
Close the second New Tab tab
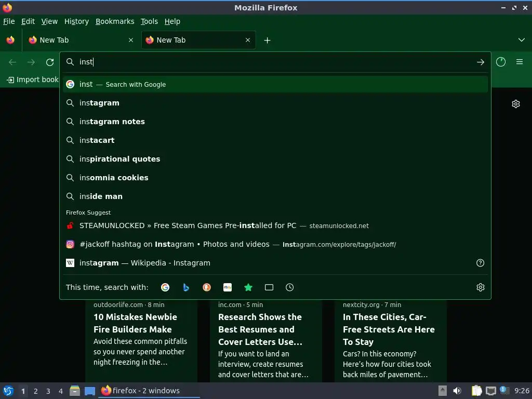click(248, 40)
